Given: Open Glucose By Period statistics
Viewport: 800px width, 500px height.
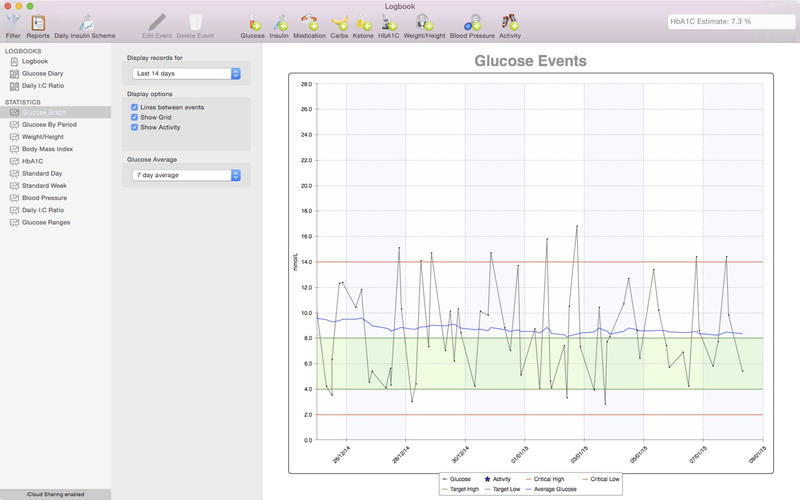Looking at the screenshot, I should click(x=49, y=124).
